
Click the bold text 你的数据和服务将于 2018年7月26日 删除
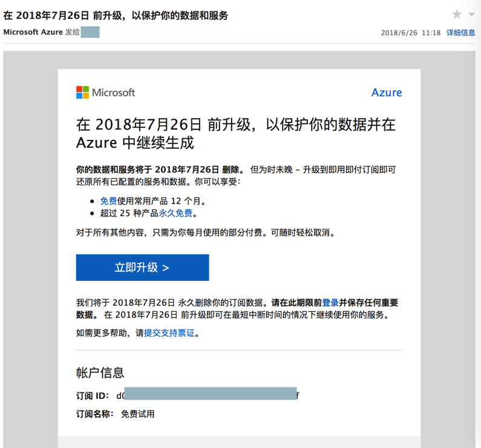[160, 170]
